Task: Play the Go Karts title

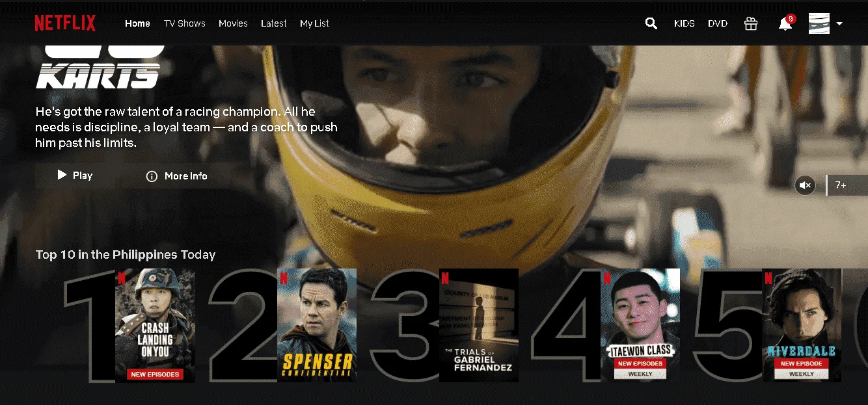Action: (75, 176)
